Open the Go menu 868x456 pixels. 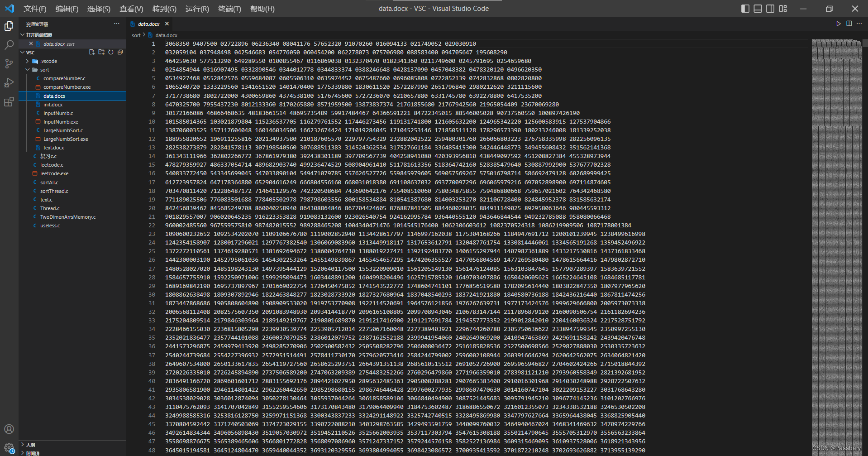(164, 9)
